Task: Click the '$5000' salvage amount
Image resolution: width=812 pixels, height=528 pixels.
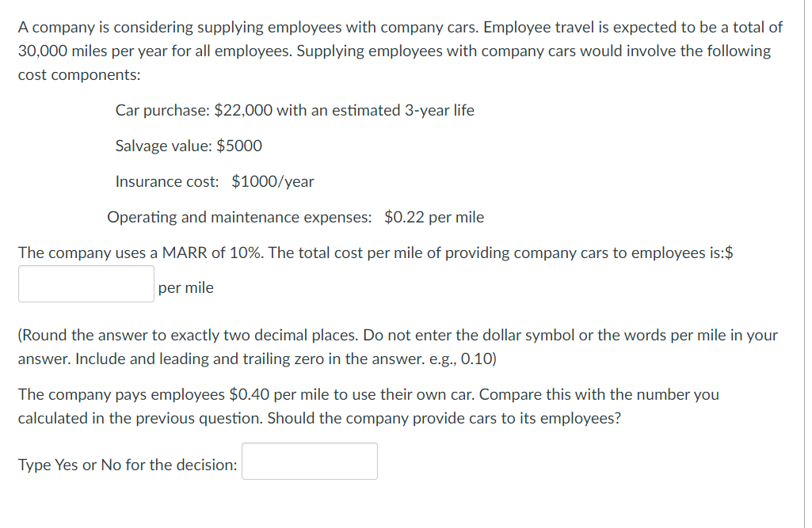Action: 239,146
